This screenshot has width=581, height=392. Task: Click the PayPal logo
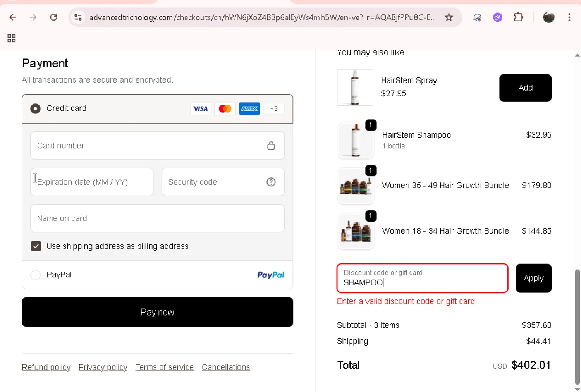(271, 275)
